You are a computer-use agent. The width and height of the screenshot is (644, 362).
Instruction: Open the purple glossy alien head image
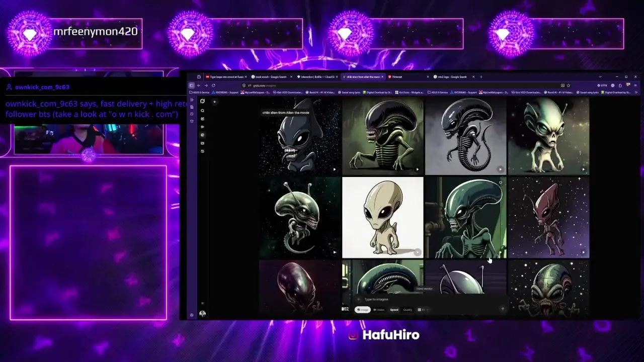[300, 288]
